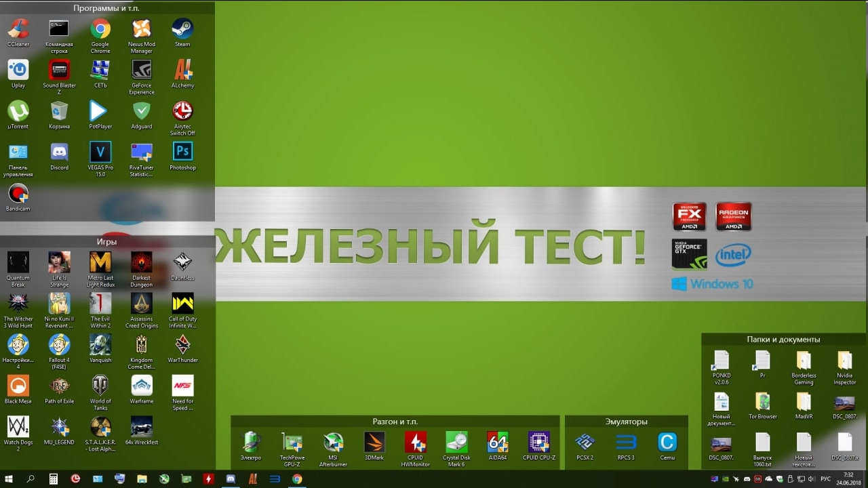Open the volume control in system tray

[812, 479]
